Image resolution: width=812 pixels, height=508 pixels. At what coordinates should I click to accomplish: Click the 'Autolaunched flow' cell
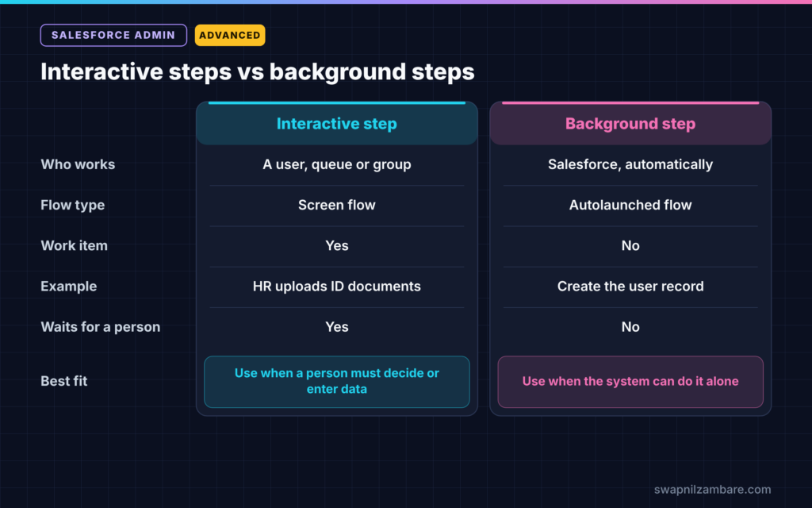630,205
